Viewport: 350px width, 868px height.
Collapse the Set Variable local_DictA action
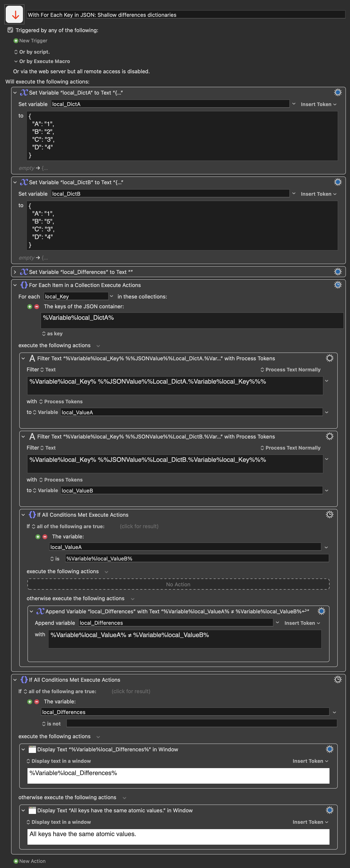15,93
